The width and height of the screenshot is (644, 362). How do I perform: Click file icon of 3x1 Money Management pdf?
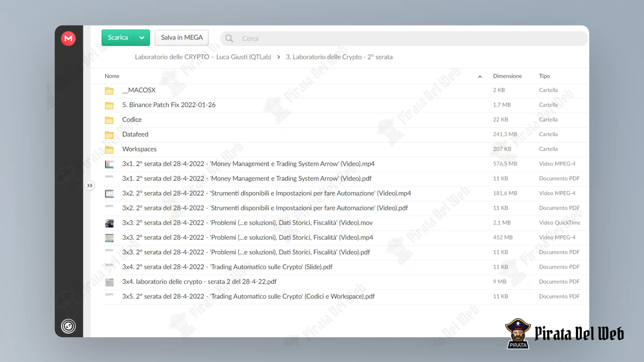[109, 177]
